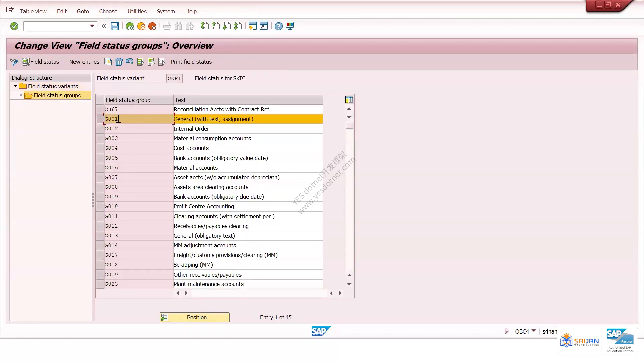Click the green Back arrow icon
The height and width of the screenshot is (362, 644).
tap(130, 26)
